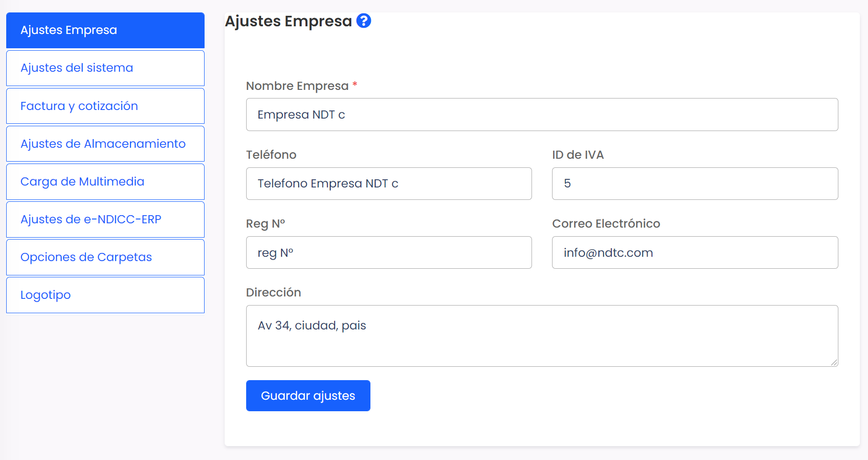Select Ajustes de Almacenamiento in sidebar

click(x=105, y=144)
